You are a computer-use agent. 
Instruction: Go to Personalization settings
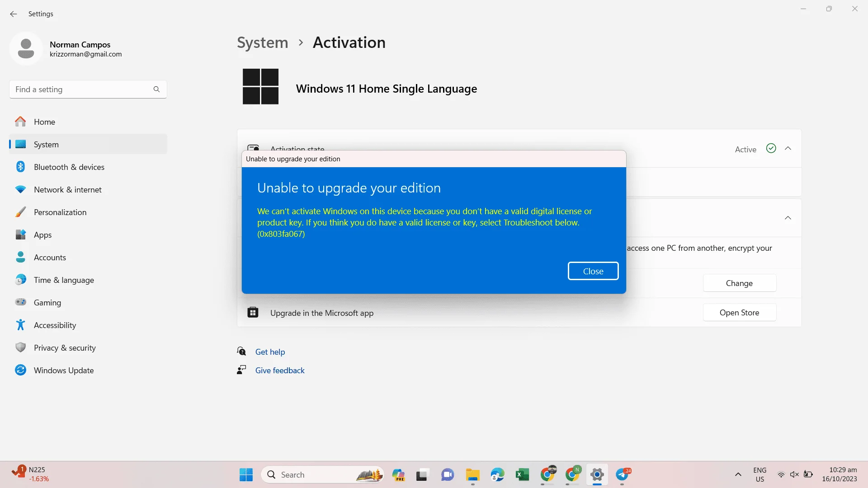point(88,212)
